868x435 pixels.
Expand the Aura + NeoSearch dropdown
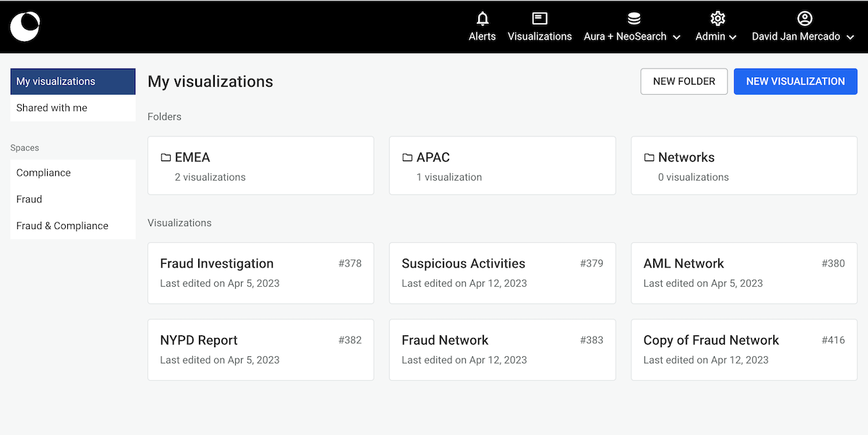(x=676, y=37)
